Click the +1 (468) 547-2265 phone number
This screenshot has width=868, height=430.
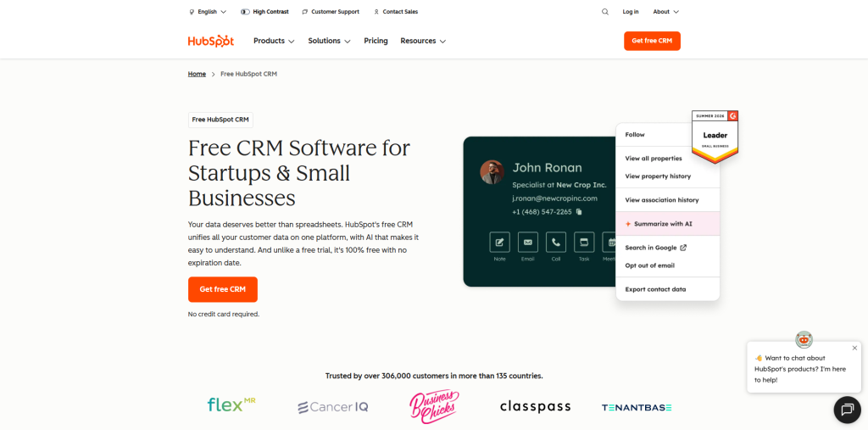pos(542,212)
